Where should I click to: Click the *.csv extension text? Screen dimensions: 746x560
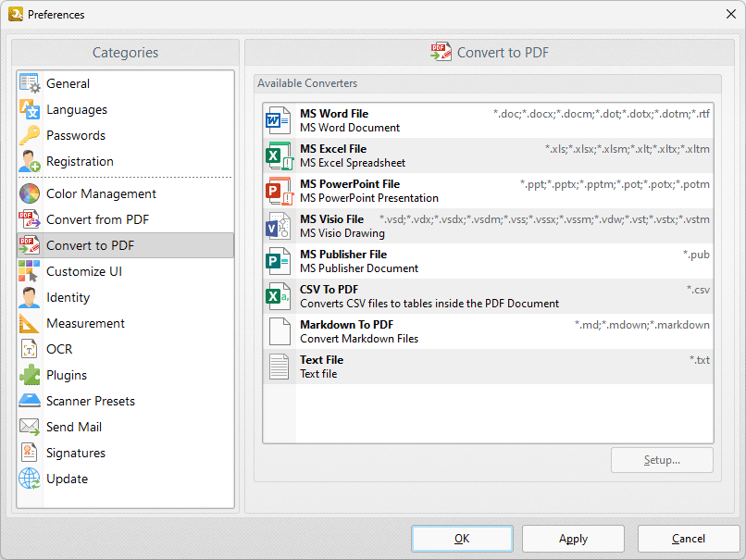click(698, 290)
